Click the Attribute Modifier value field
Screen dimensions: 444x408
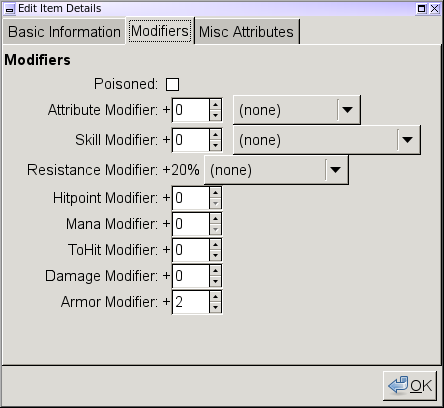191,110
